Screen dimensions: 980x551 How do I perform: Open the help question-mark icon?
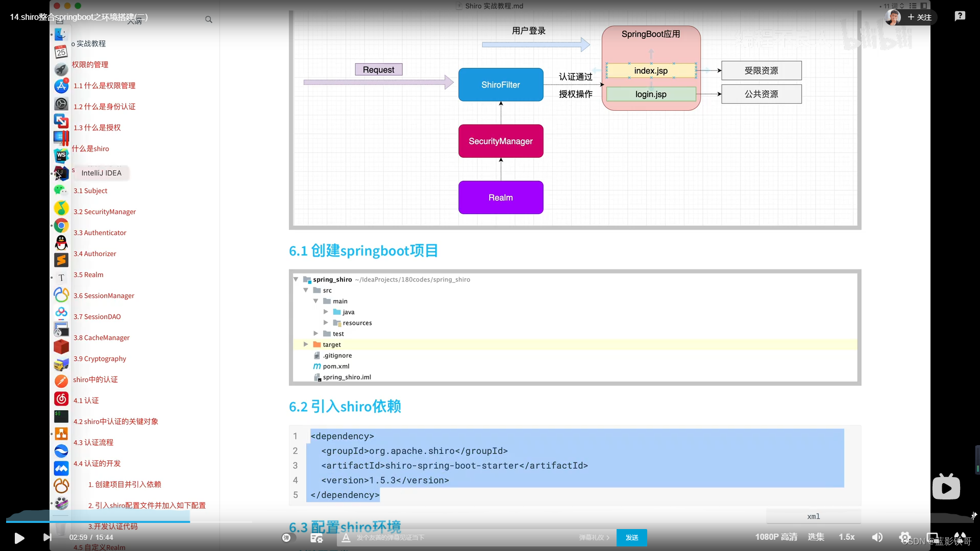pyautogui.click(x=960, y=16)
